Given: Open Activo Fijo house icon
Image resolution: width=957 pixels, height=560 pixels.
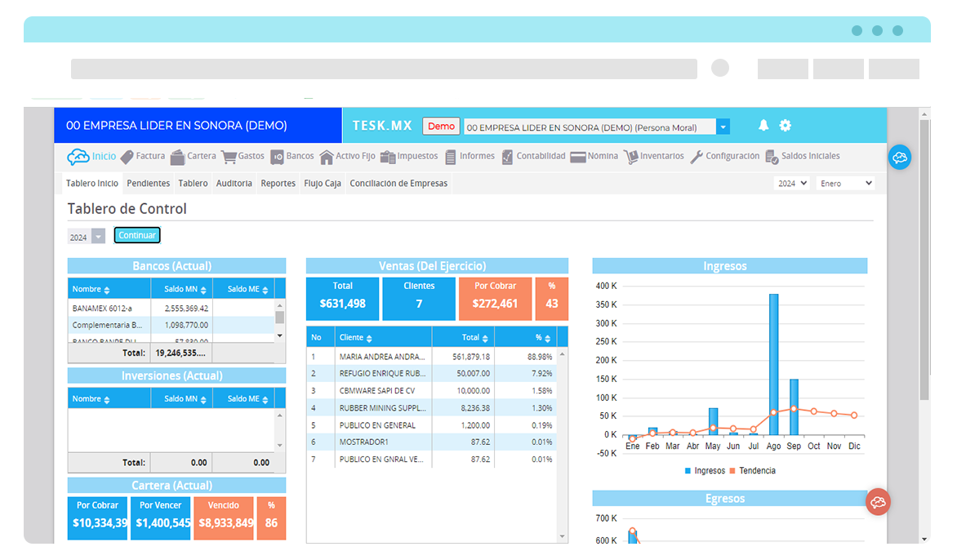Looking at the screenshot, I should tap(327, 158).
